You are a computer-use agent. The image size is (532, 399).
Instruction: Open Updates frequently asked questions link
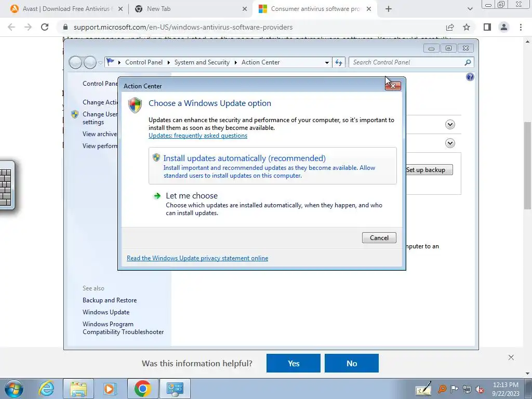point(198,136)
